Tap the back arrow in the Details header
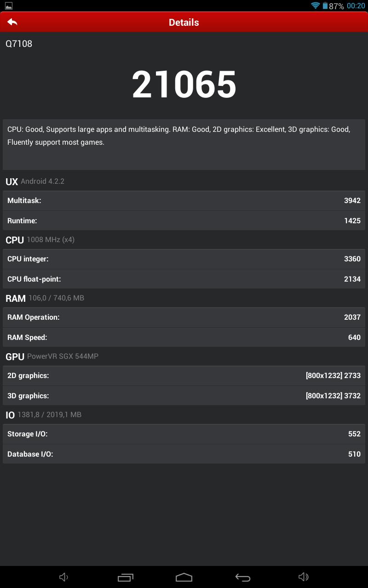The image size is (368, 588). (12, 22)
